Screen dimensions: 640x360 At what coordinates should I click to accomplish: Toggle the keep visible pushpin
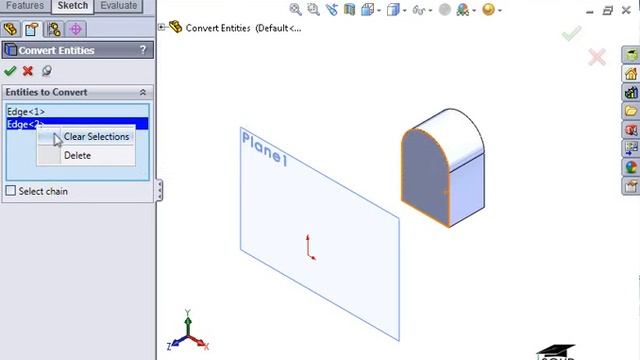(x=47, y=71)
